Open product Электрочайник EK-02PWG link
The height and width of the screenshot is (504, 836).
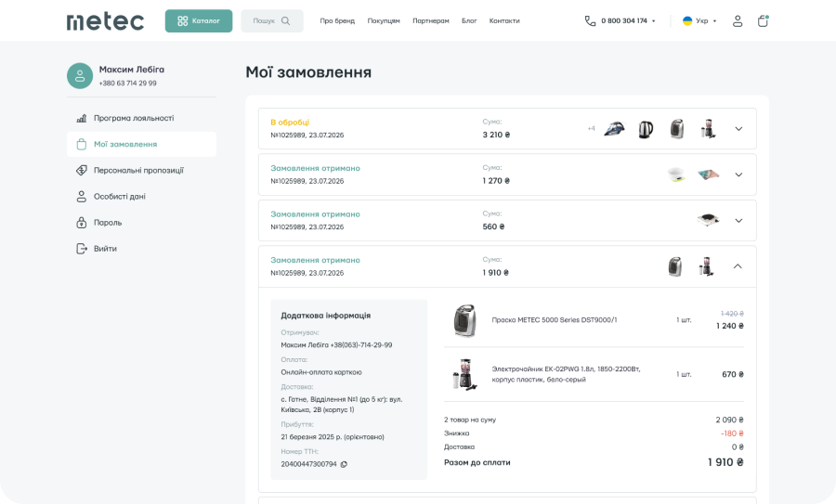[x=567, y=374]
